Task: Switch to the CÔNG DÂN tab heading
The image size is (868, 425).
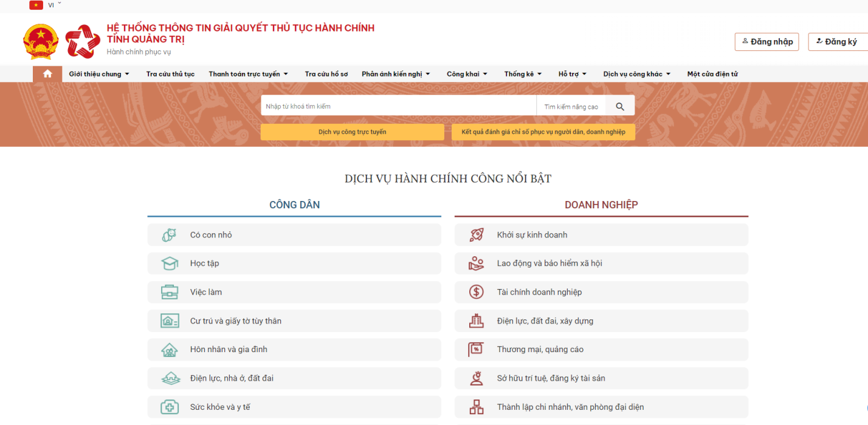Action: [x=294, y=205]
